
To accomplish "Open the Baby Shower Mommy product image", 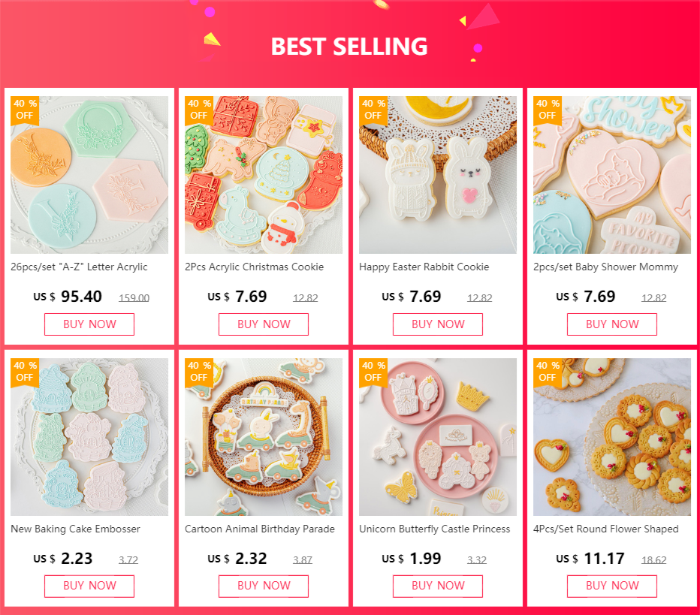I will (612, 175).
